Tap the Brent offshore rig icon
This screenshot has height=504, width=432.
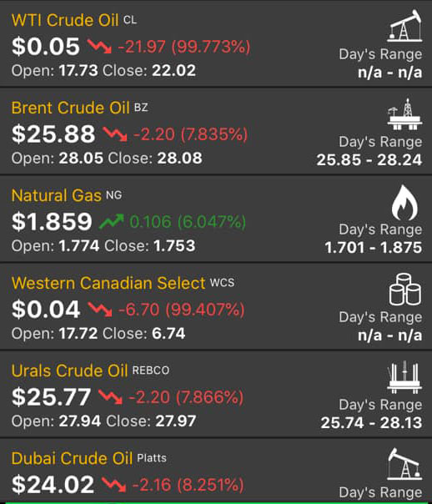[404, 114]
